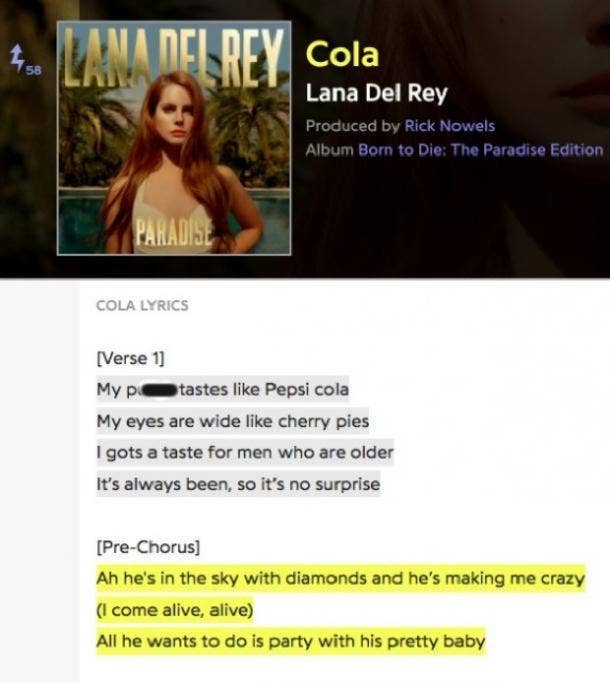Click lyric 'My eyes are wide like cherry pies'
This screenshot has height=683, width=610.
click(233, 421)
